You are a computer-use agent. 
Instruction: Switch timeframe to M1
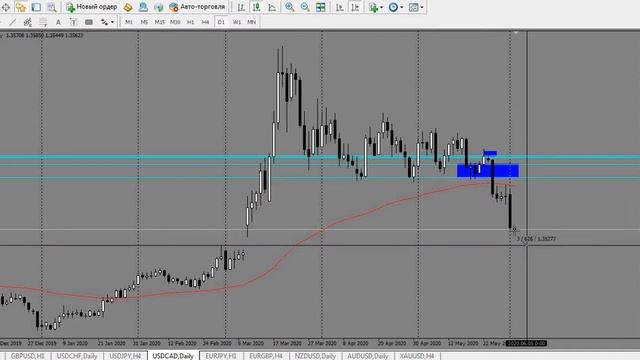(x=129, y=22)
